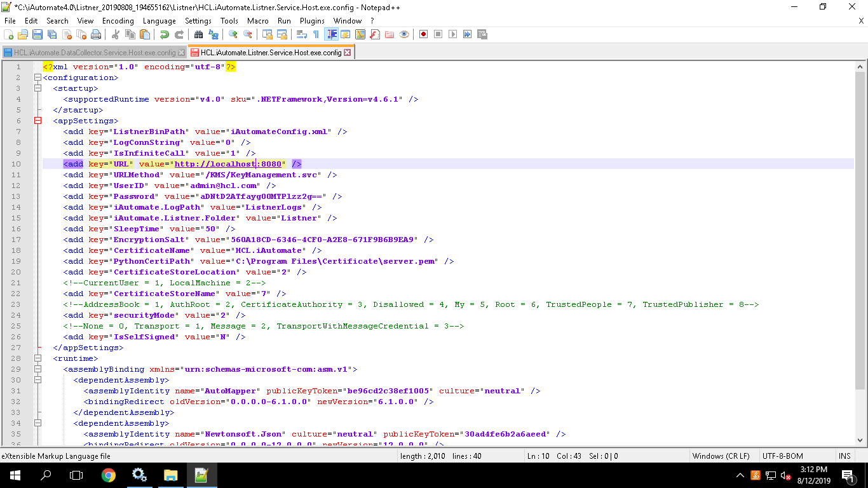Open Google Chrome from the taskbar
This screenshot has height=488, width=868.
coord(109,475)
